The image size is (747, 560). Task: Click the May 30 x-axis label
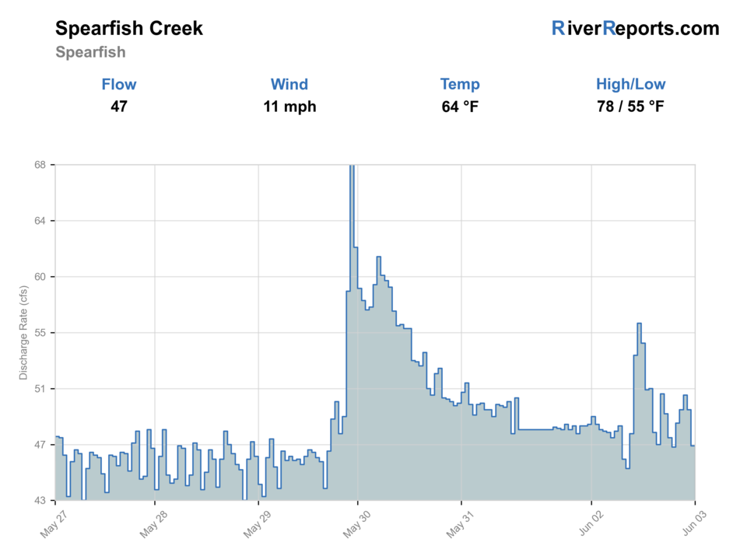pos(356,524)
